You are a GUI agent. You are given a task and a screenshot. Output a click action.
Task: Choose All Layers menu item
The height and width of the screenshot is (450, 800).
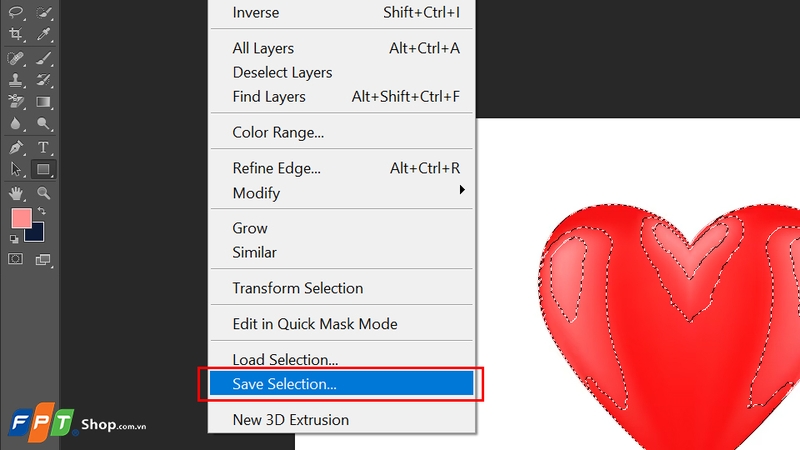(342, 48)
